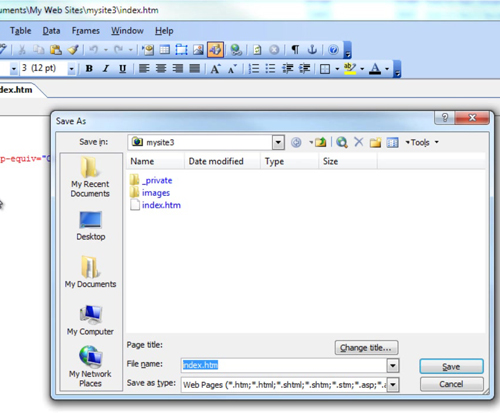Click the Change title button
This screenshot has height=413, width=500.
(366, 348)
